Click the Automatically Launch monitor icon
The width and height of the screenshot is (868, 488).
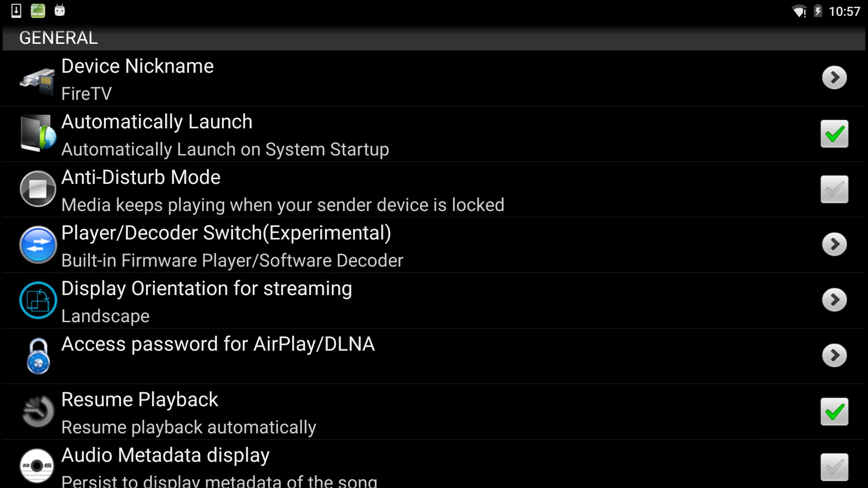pos(38,134)
